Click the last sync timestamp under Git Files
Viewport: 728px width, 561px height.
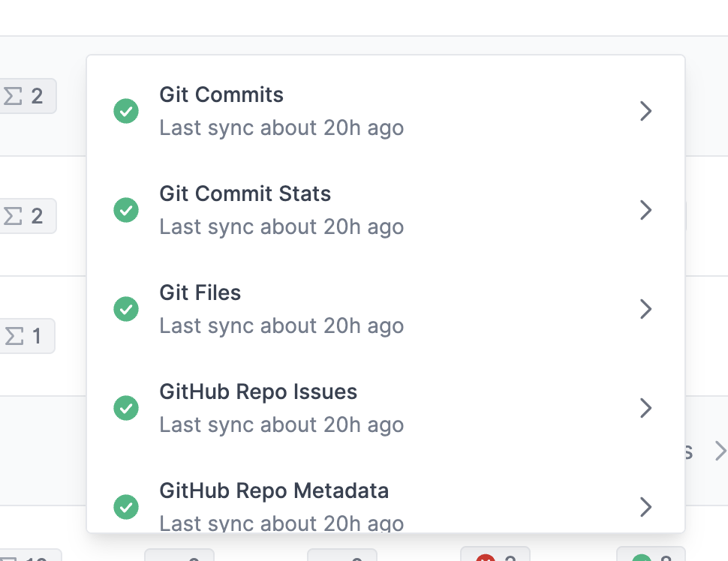[x=281, y=325]
